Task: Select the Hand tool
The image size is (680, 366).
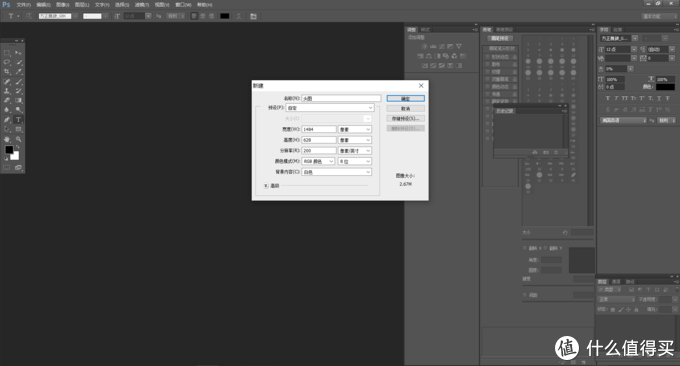Action: tap(7, 139)
